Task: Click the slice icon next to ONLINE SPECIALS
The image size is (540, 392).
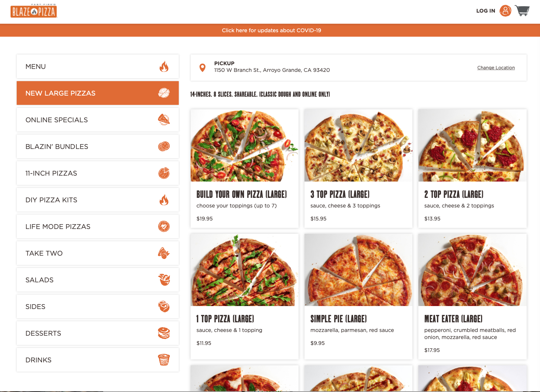Action: 164,120
